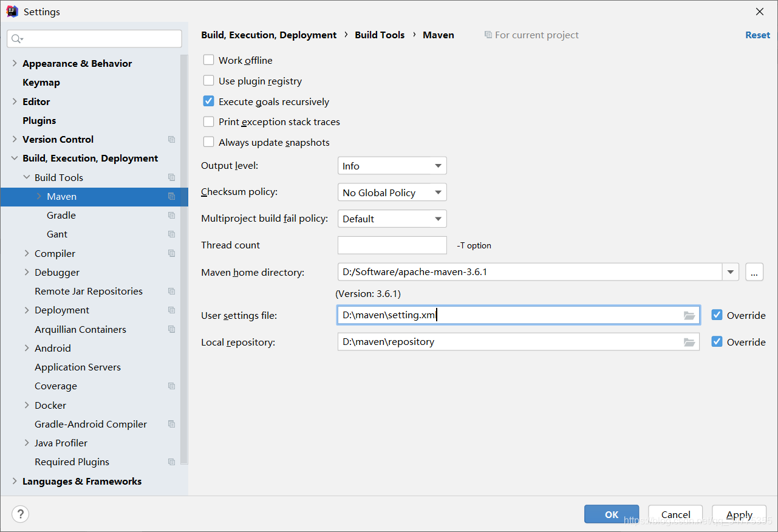Click the search magnifier icon in search box
778x532 pixels.
pyautogui.click(x=16, y=39)
